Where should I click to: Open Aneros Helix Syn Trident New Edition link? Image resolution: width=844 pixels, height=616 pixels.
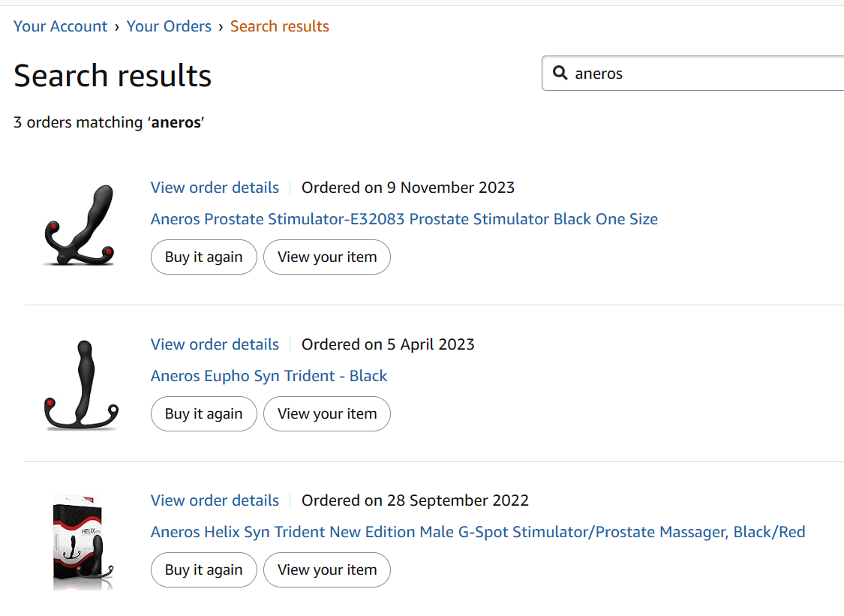[x=478, y=532]
